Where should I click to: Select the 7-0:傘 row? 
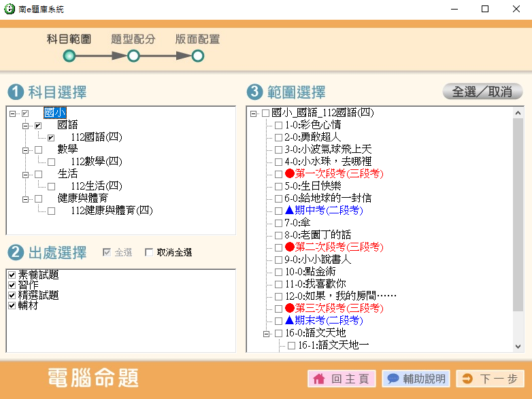tap(297, 223)
